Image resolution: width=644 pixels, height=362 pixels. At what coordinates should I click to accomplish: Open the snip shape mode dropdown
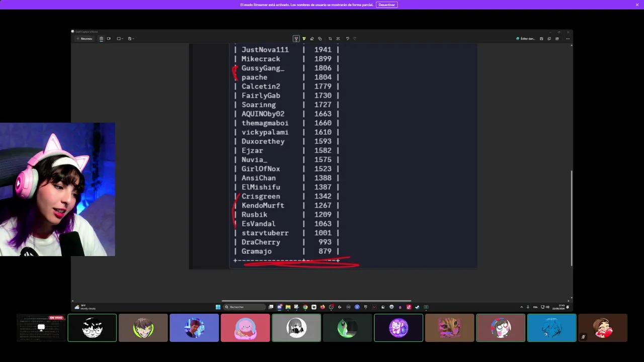click(x=120, y=39)
